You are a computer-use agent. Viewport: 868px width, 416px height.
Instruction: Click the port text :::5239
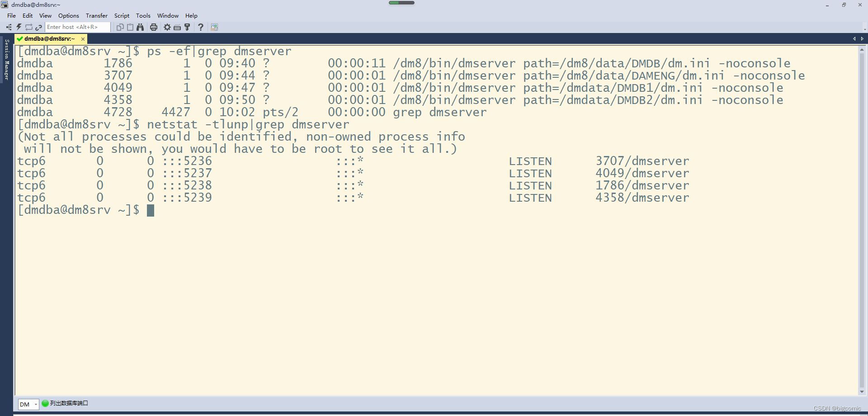click(187, 198)
